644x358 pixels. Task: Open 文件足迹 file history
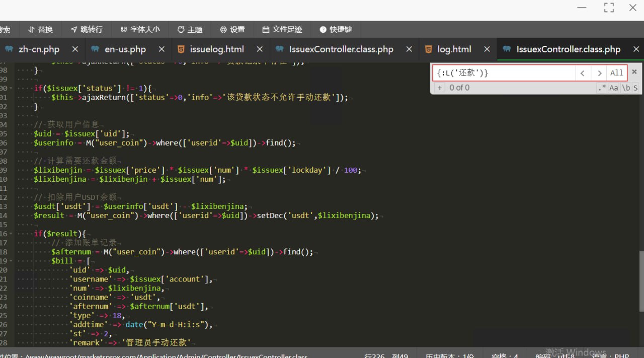pyautogui.click(x=282, y=29)
